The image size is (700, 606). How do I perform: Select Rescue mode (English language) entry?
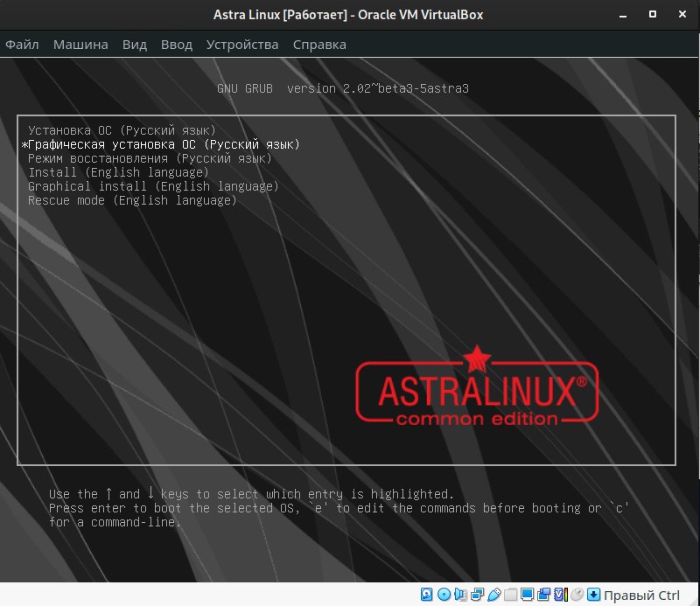coord(132,200)
